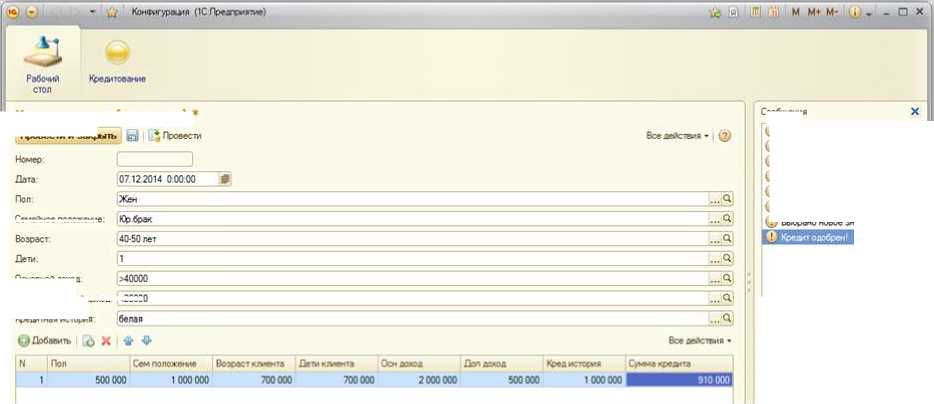Image resolution: width=934 pixels, height=404 pixels.
Task: Open the magnifier for the >40000 field
Action: [x=727, y=278]
